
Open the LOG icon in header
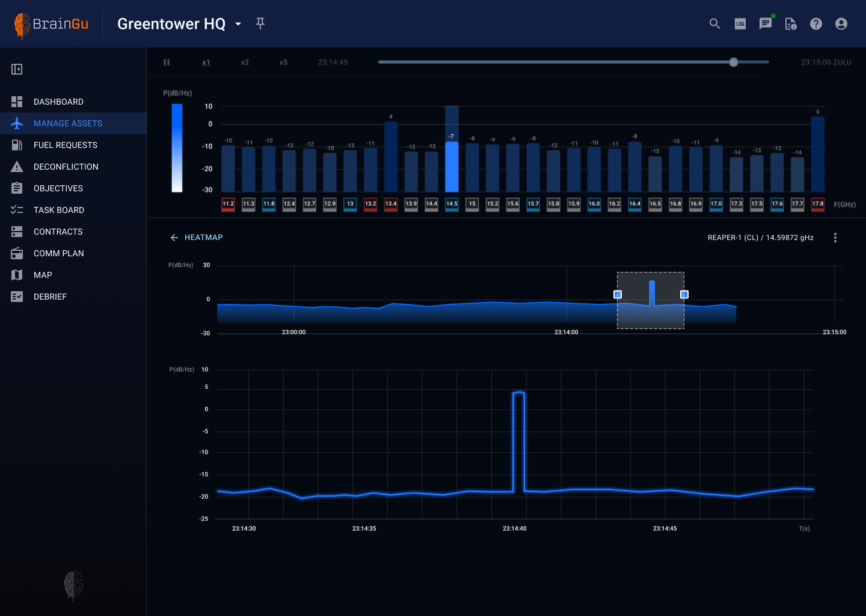740,23
